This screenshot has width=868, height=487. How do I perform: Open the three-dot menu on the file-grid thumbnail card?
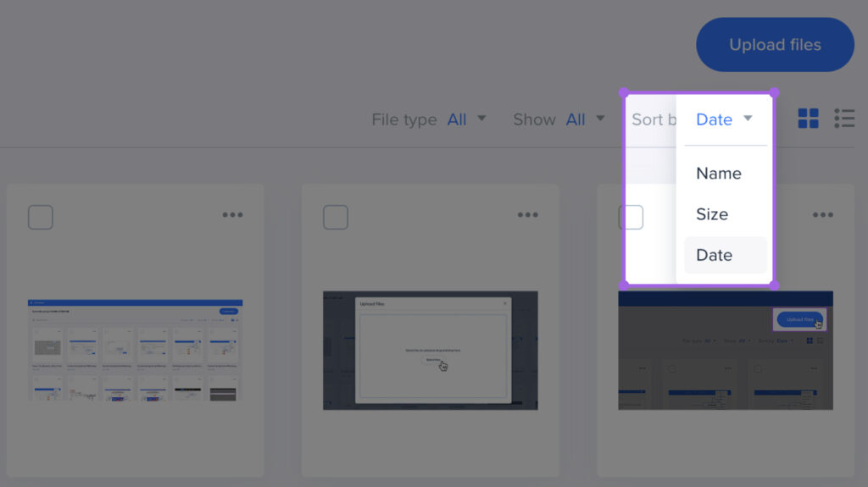232,215
